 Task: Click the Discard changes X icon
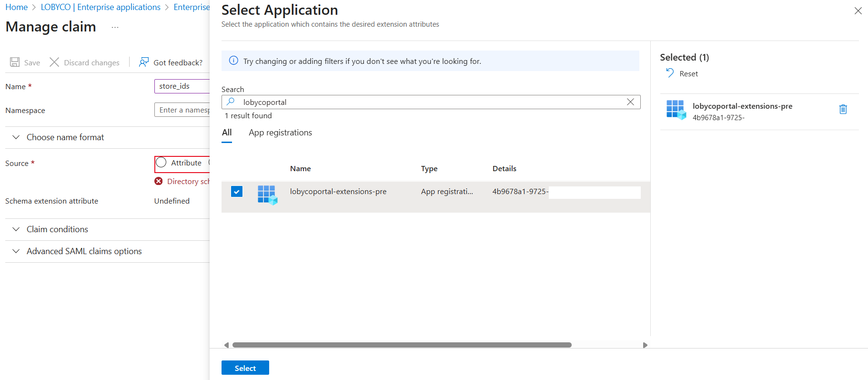point(54,62)
